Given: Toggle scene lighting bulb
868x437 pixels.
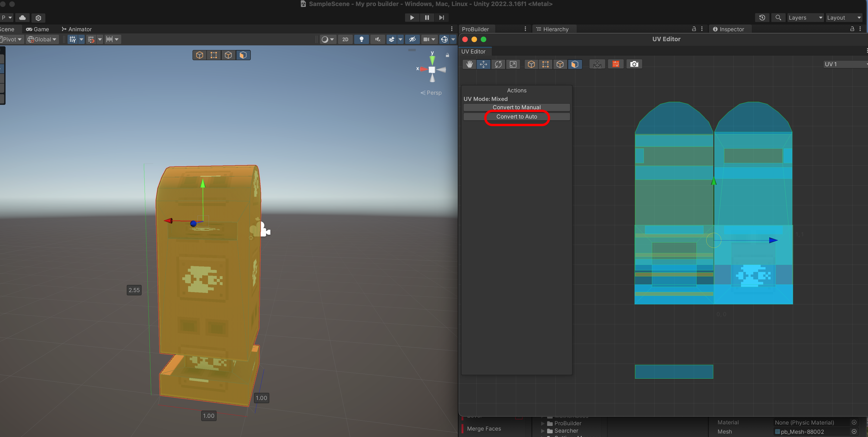Looking at the screenshot, I should coord(361,39).
